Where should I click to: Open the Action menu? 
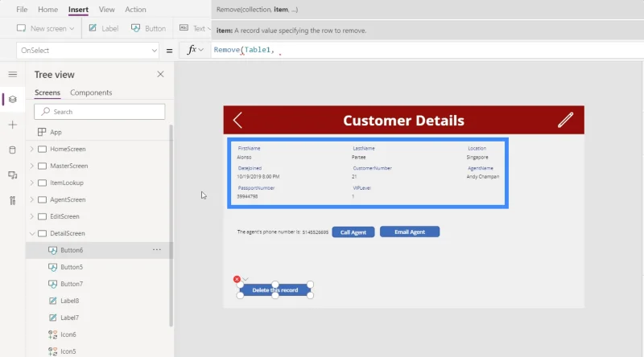pos(135,10)
